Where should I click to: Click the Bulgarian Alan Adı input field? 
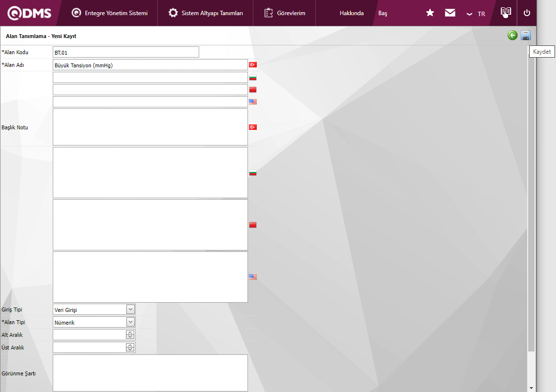click(150, 77)
